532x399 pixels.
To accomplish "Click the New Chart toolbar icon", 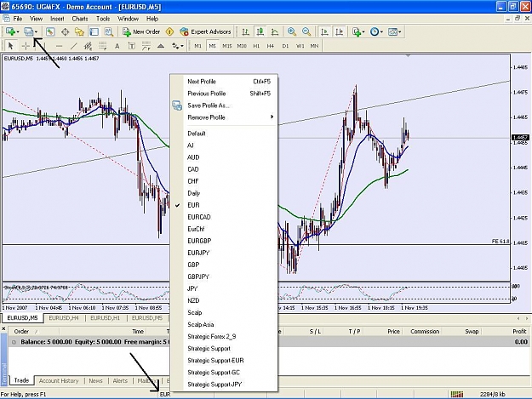I will (x=12, y=31).
